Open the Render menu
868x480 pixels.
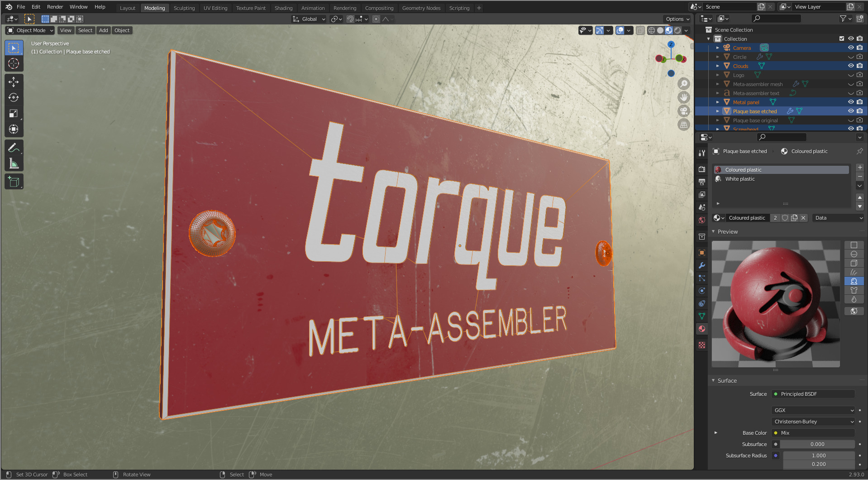[55, 7]
